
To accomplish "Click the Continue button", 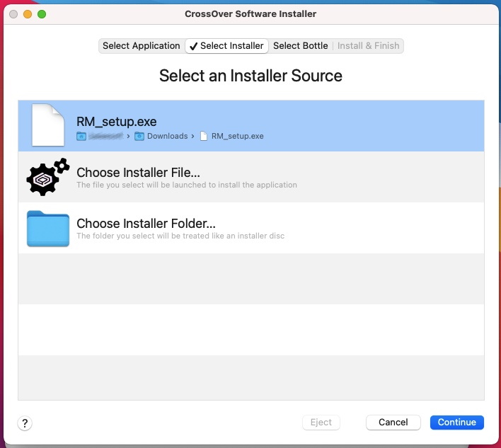I will [456, 422].
